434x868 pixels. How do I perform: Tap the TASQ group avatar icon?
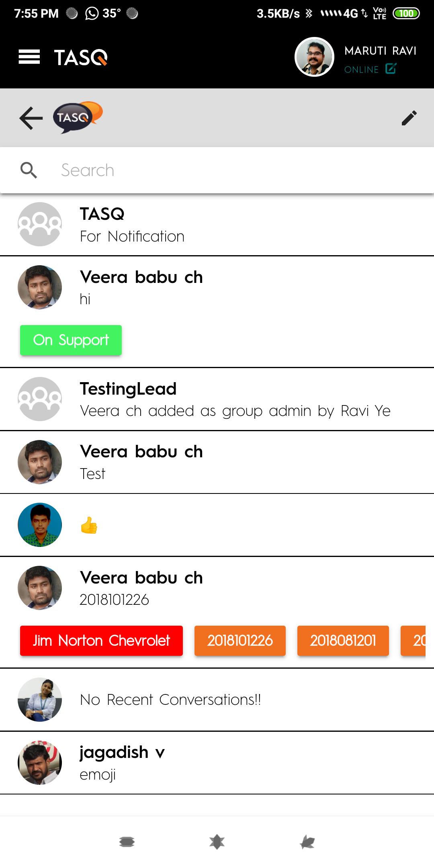(40, 224)
